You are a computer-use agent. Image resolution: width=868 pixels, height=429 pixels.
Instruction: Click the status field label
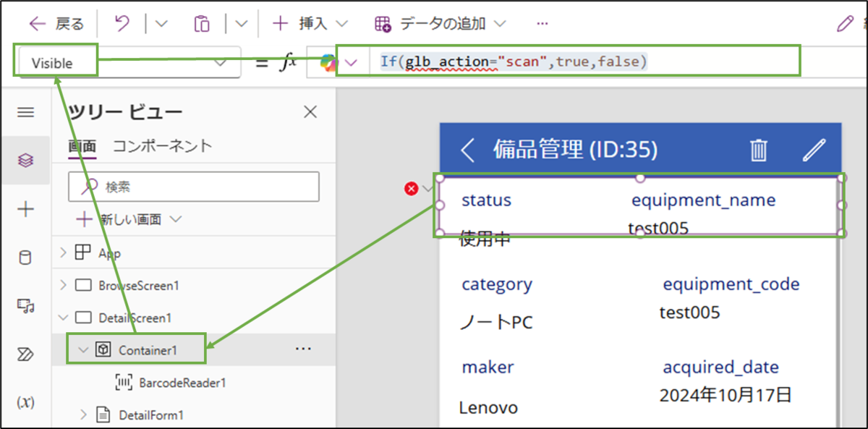[x=486, y=200]
